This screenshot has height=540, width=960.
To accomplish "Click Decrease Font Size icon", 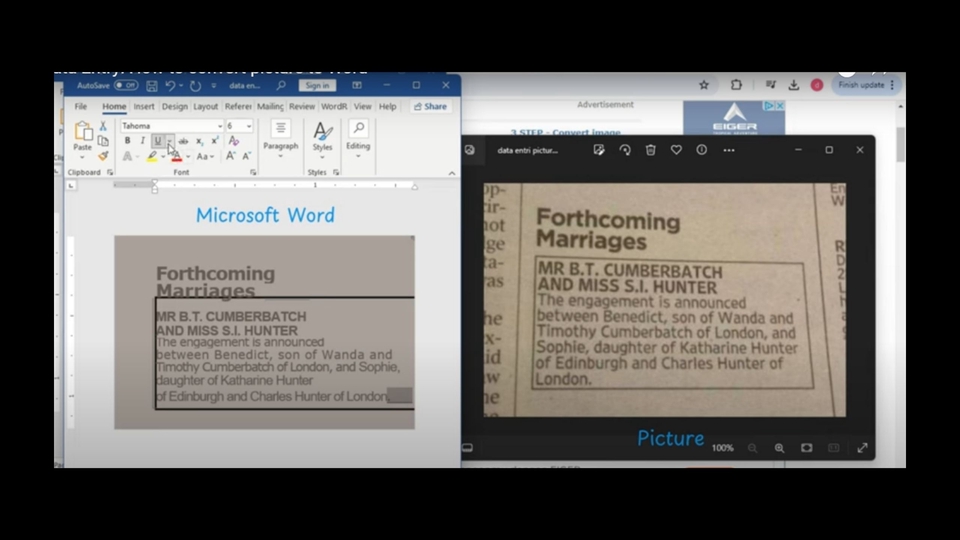I will (246, 157).
